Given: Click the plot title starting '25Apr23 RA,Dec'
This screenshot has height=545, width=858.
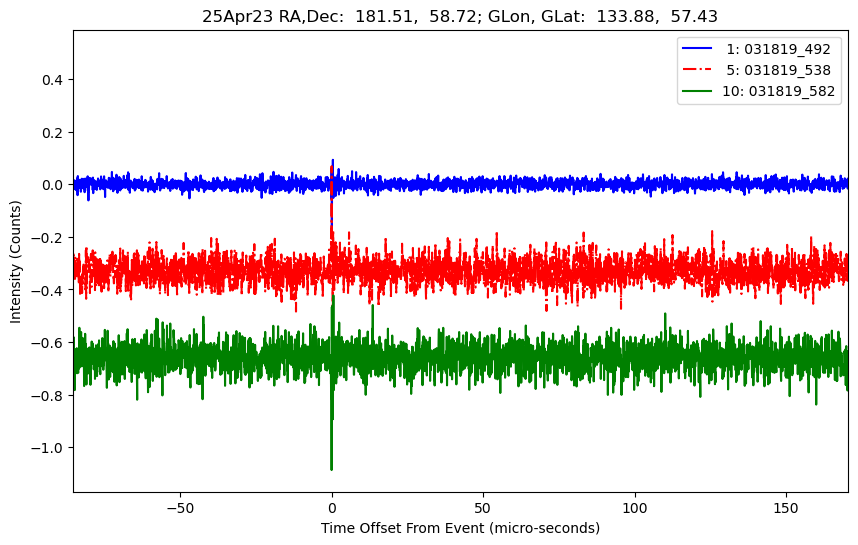Looking at the screenshot, I should click(460, 16).
